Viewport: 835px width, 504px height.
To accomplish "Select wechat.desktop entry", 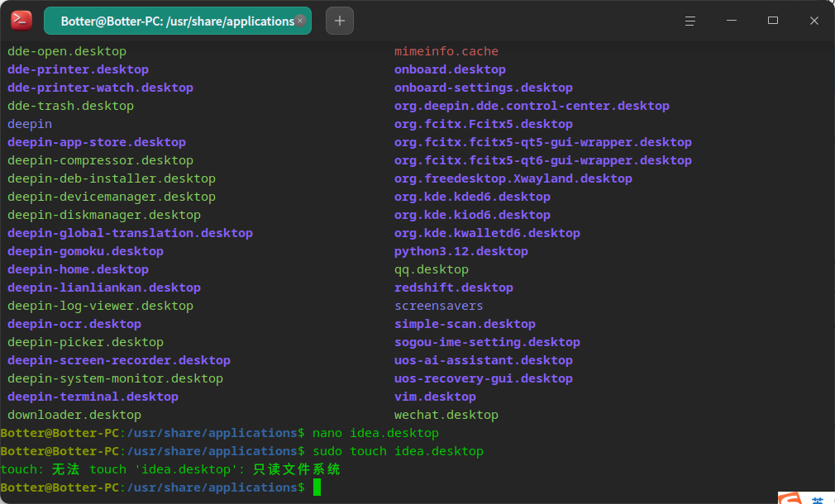I will (x=446, y=415).
